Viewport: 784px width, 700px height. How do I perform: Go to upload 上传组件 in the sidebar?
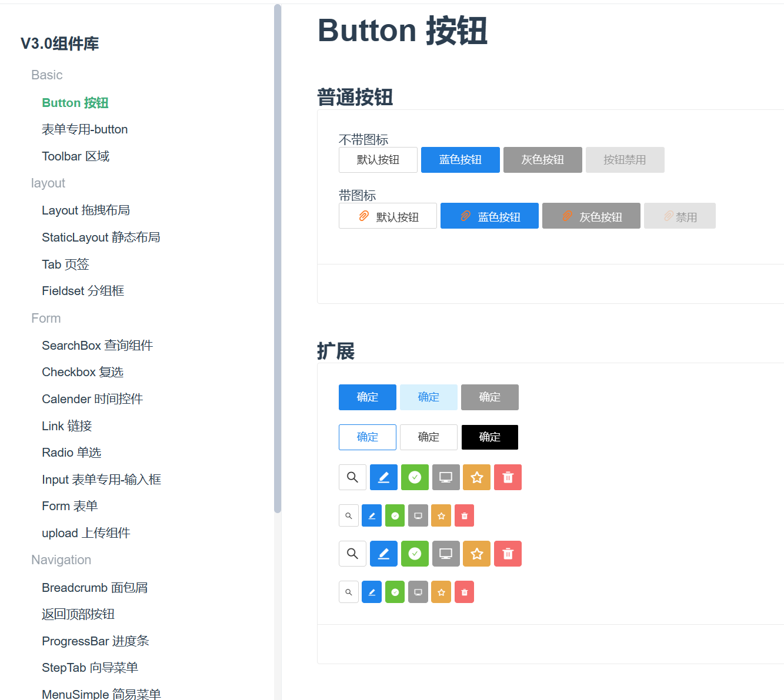click(86, 533)
